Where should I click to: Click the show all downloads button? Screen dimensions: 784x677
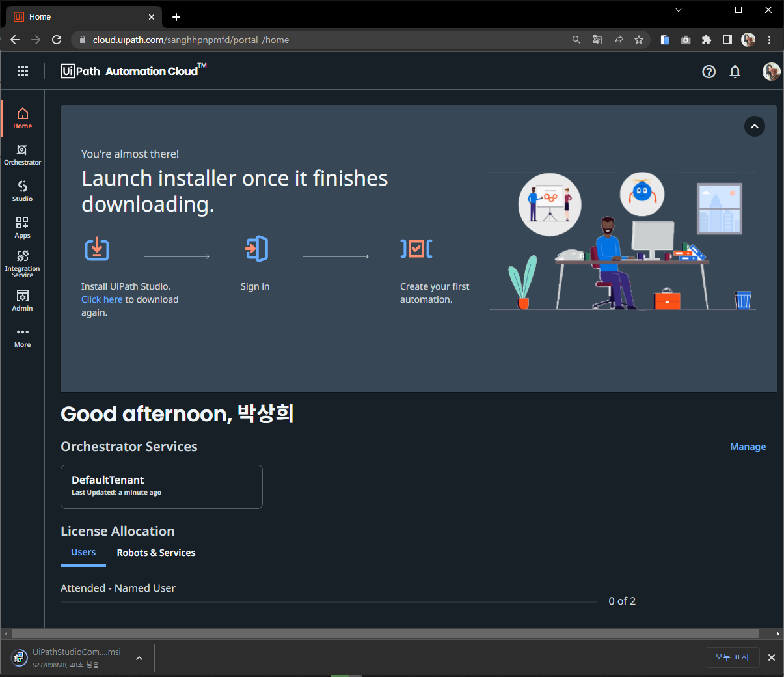click(x=732, y=657)
